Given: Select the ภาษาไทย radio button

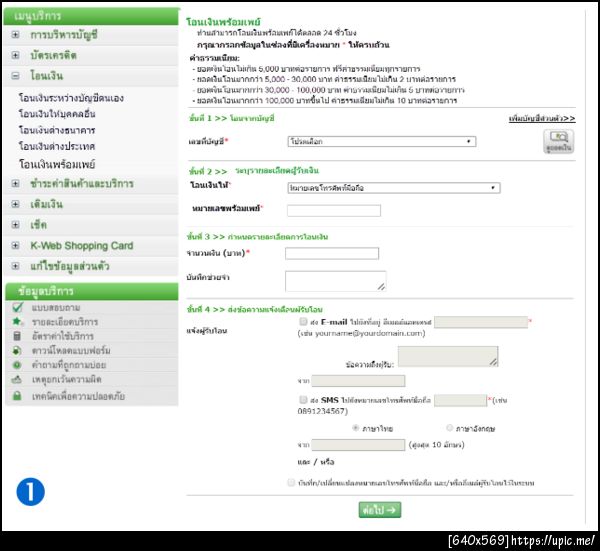Looking at the screenshot, I should click(x=355, y=428).
